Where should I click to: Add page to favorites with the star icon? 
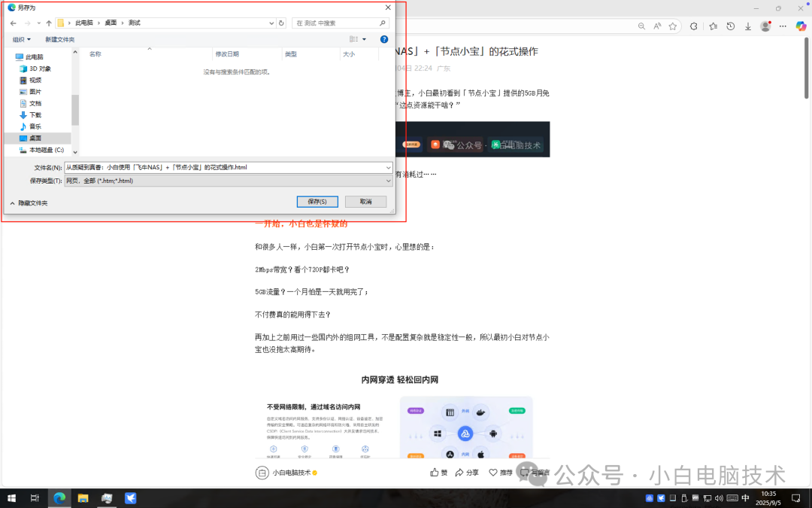[x=673, y=26]
